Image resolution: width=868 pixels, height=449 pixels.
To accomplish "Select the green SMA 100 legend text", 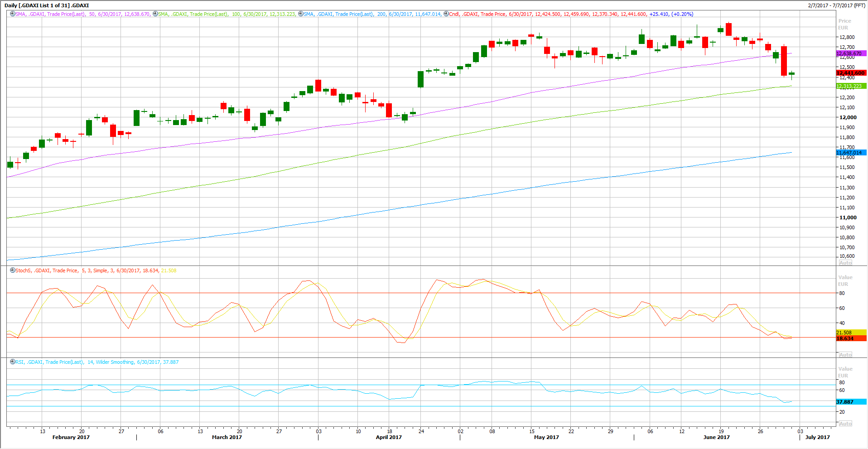I will (x=227, y=14).
